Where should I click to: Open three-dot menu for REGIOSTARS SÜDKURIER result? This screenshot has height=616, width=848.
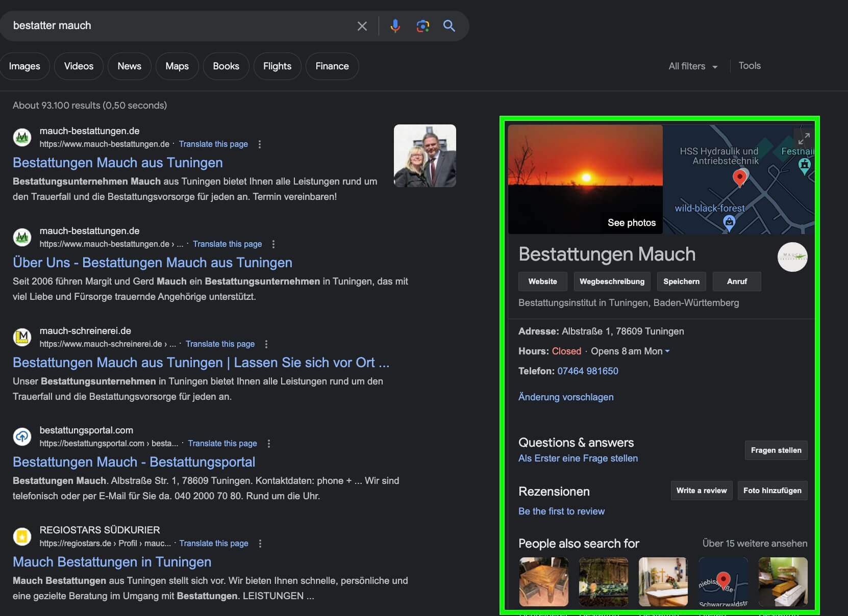tap(260, 544)
